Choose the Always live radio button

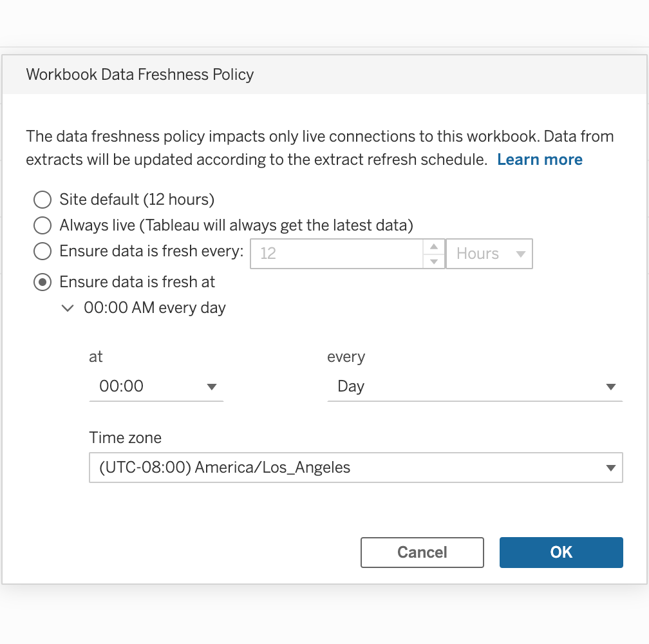(42, 225)
